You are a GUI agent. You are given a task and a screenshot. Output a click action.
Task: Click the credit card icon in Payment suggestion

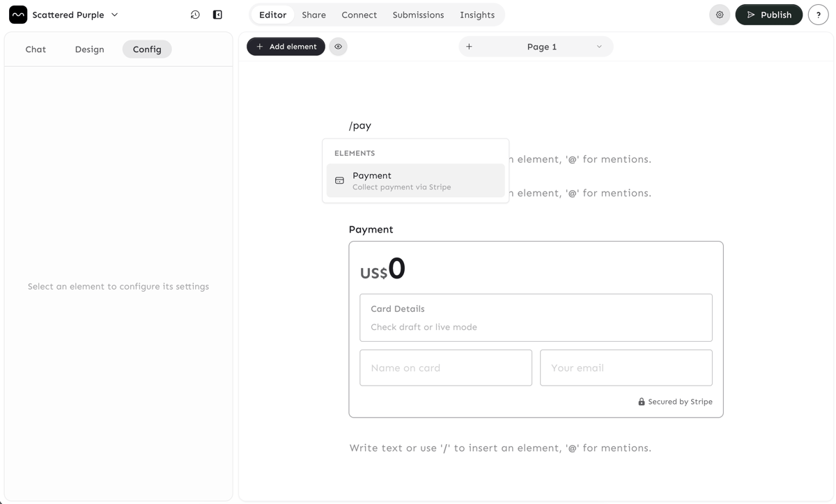pos(339,181)
